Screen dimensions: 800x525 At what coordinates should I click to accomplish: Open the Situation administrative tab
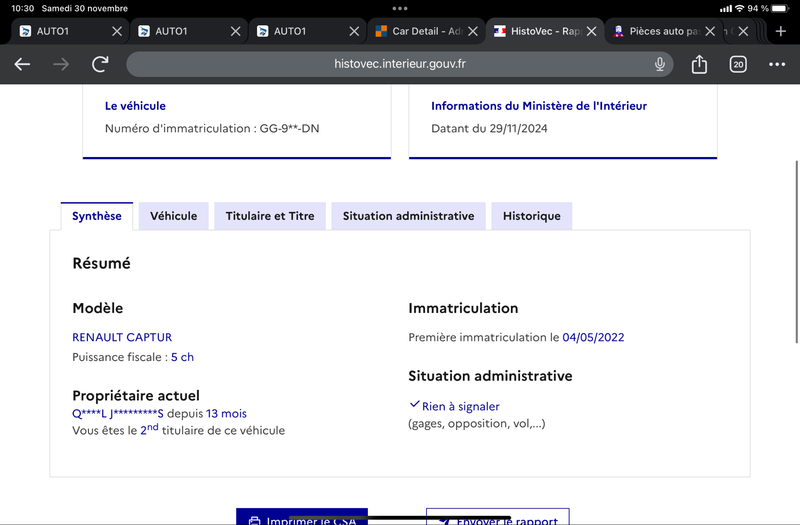tap(408, 216)
